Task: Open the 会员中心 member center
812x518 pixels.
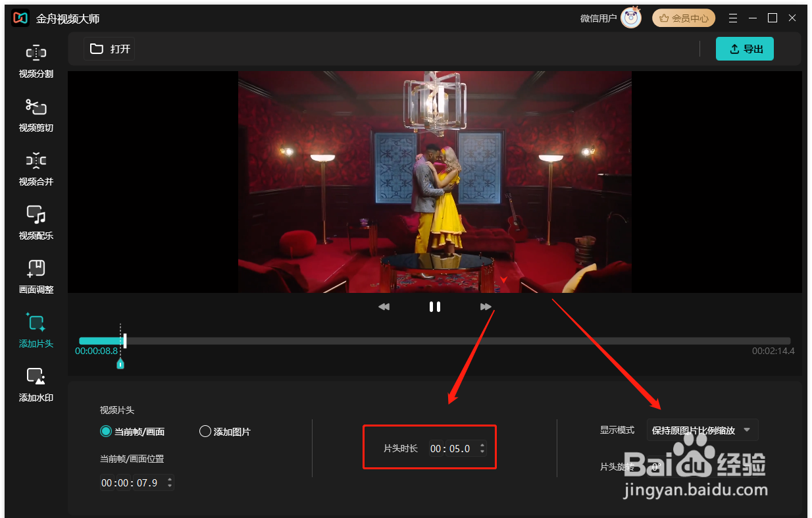Action: tap(684, 18)
